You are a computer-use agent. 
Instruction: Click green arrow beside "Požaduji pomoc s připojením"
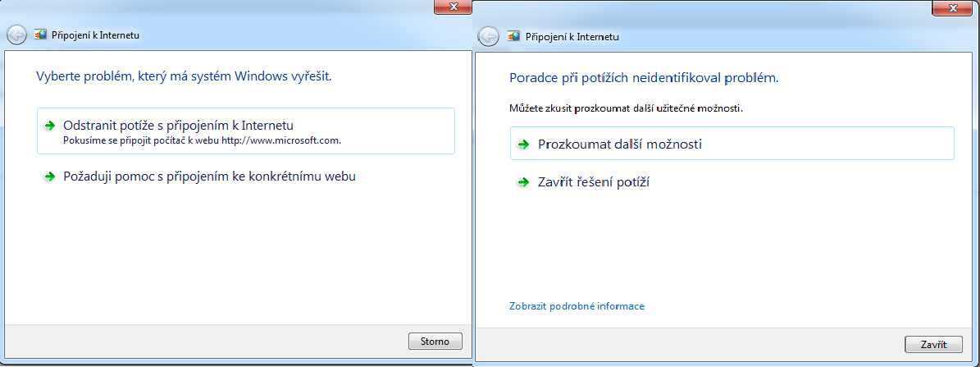click(x=49, y=177)
